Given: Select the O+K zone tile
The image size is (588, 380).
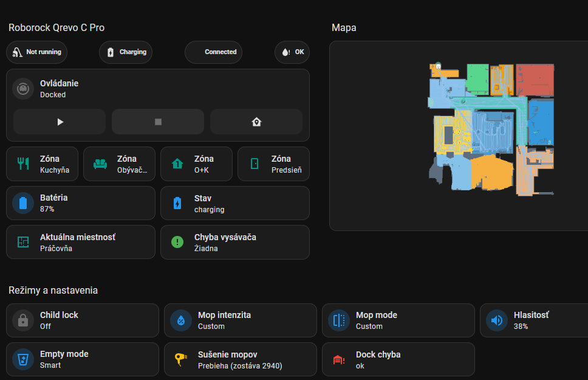Looking at the screenshot, I should tap(196, 164).
